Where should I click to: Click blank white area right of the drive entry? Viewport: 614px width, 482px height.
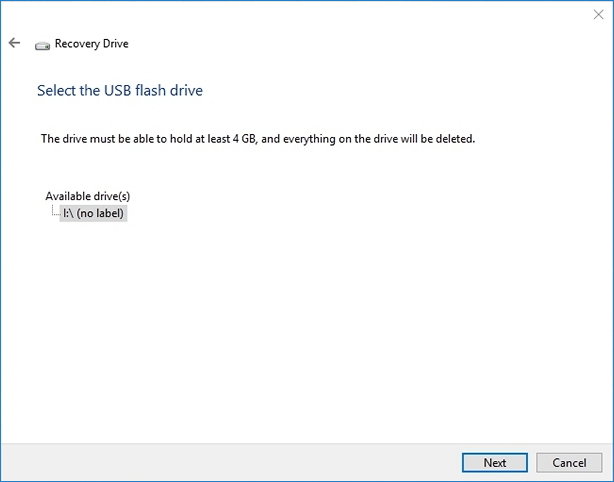pyautogui.click(x=350, y=213)
